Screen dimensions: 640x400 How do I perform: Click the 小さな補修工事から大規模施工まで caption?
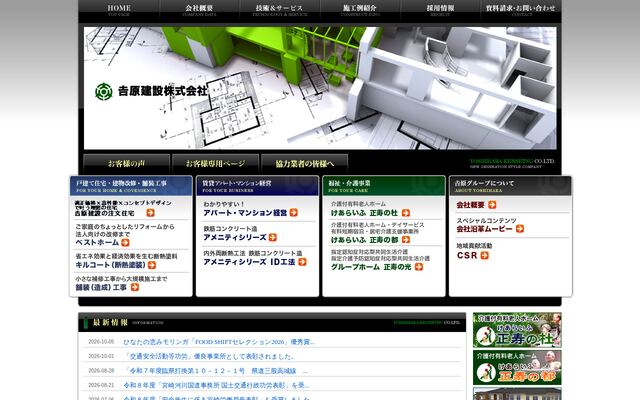pos(121,279)
